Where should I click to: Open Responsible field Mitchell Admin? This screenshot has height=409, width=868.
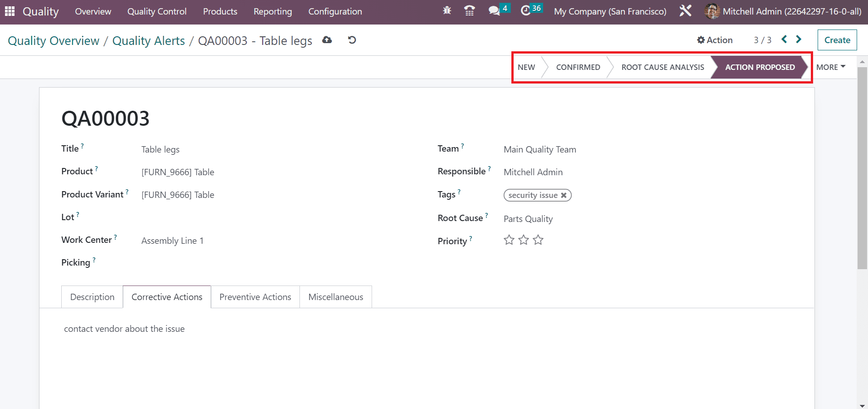pyautogui.click(x=533, y=172)
